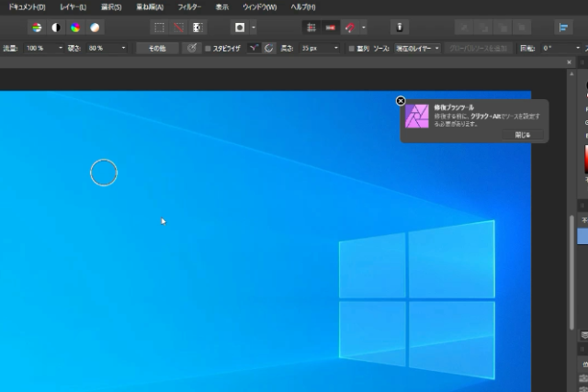Click the Deselect icon with red slash
The width and height of the screenshot is (588, 392).
178,28
